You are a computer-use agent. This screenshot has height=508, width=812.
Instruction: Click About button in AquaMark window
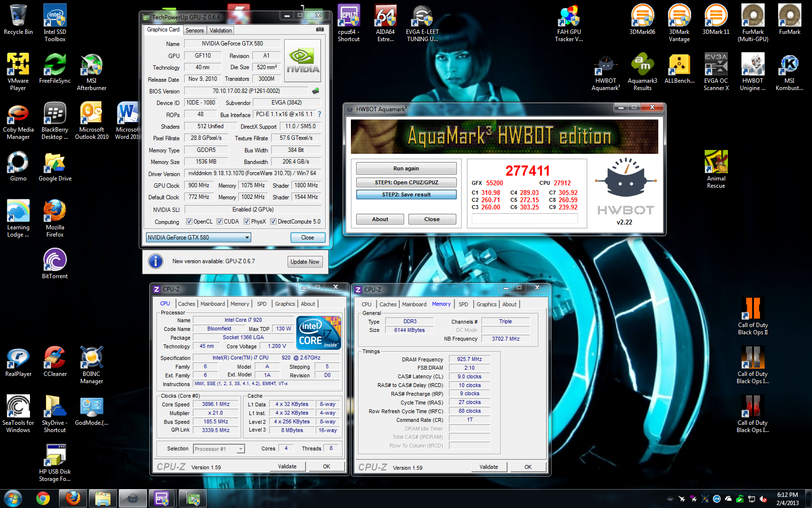pos(380,219)
